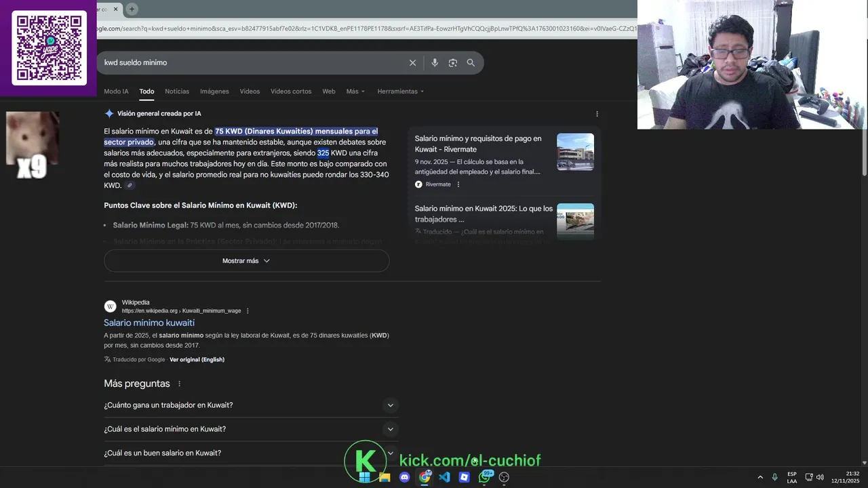The width and height of the screenshot is (868, 488).
Task: Click the microphone tray icon
Action: click(775, 477)
